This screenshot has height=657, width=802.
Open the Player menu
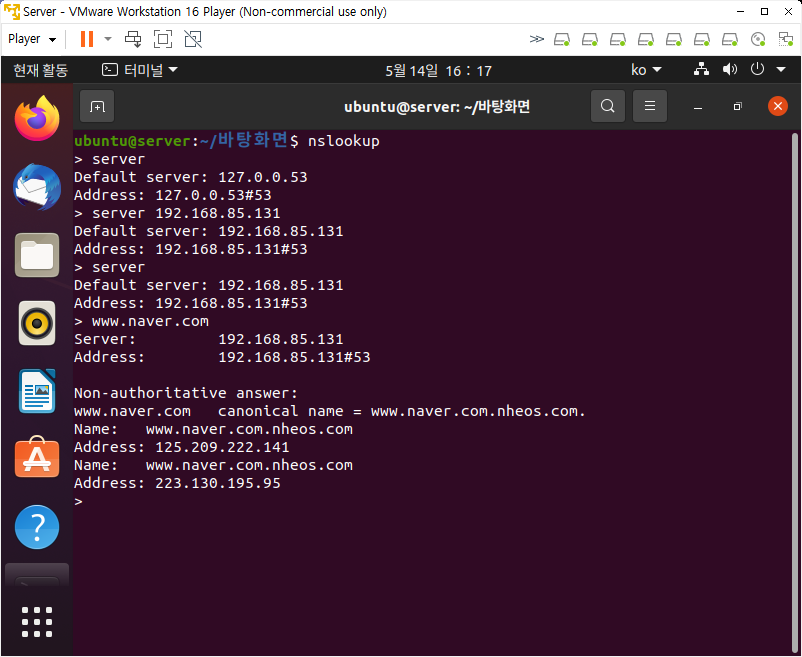pos(32,39)
